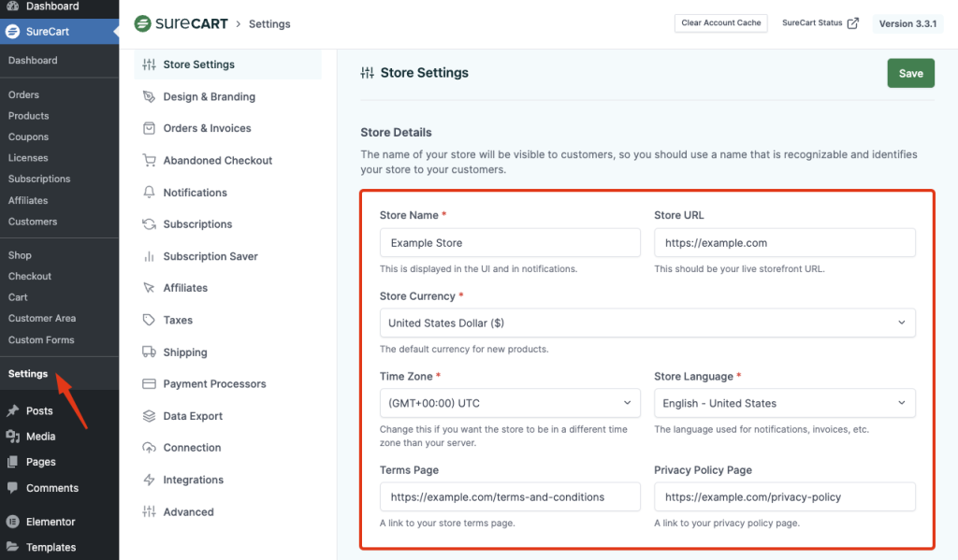Click the SureCart Status external link icon
The height and width of the screenshot is (560, 958).
tap(852, 23)
